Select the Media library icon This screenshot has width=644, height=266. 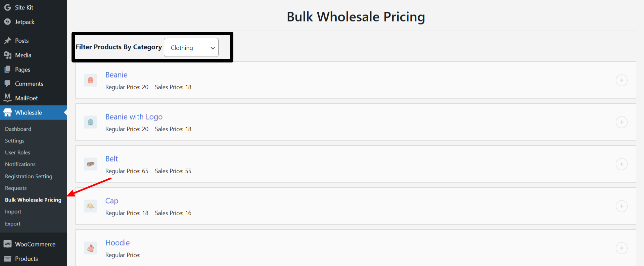coord(7,55)
